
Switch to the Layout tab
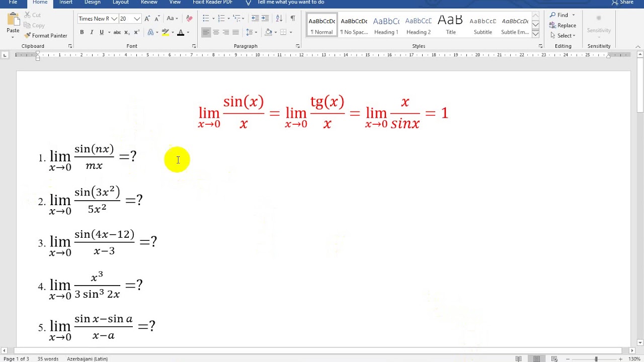[121, 3]
